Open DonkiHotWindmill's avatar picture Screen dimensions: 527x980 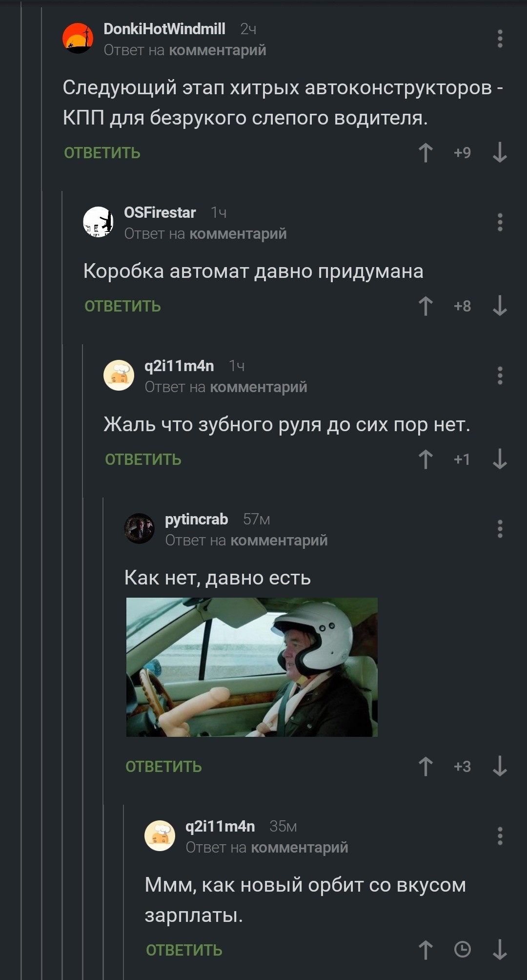click(78, 38)
